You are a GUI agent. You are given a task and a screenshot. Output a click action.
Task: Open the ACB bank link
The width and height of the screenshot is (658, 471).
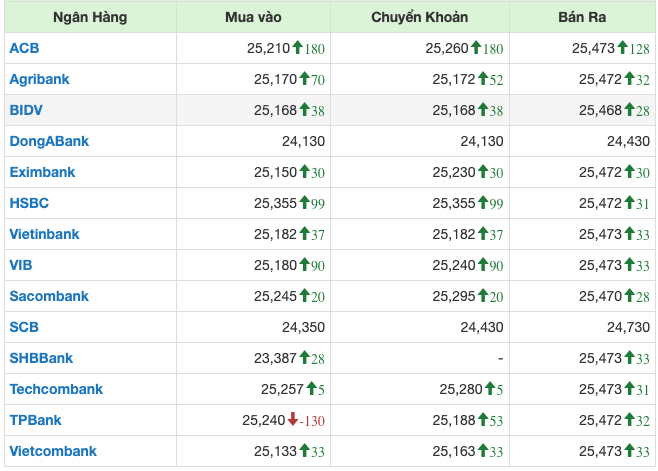coord(25,48)
